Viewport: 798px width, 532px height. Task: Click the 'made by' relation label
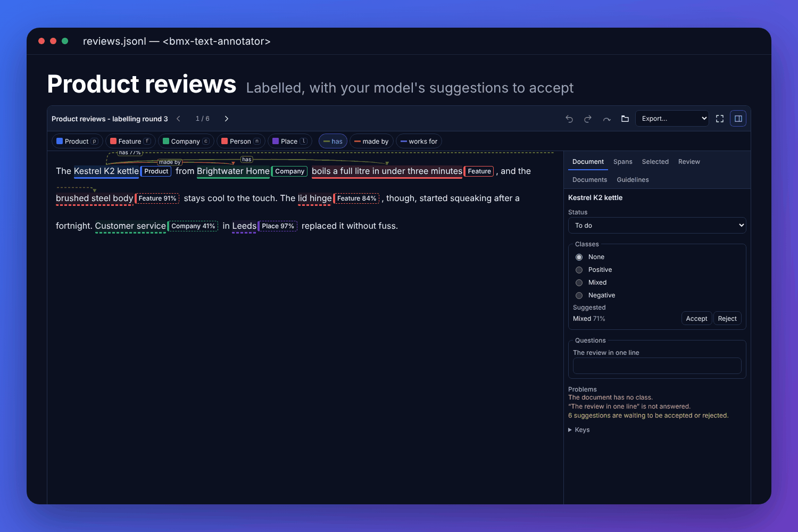click(x=170, y=162)
